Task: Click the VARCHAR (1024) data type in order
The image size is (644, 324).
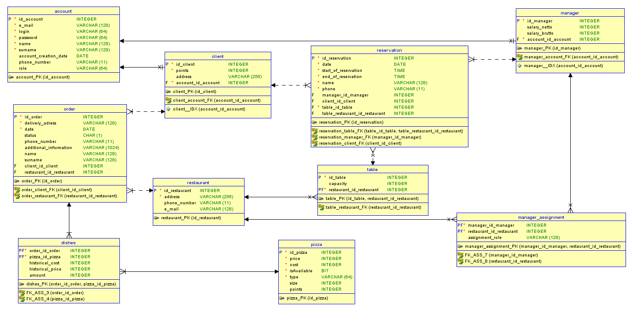Action: pyautogui.click(x=101, y=148)
